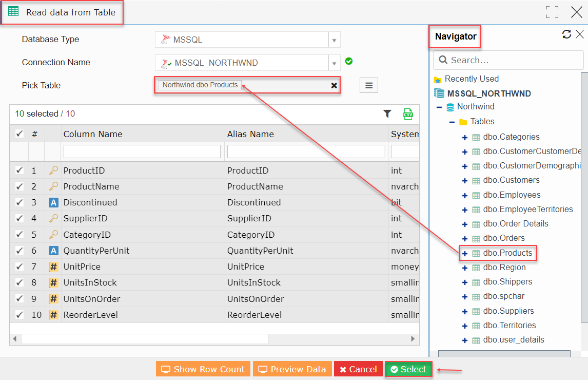Select dbo.EmployeeTerritories in the Navigator
The width and height of the screenshot is (588, 380).
pos(528,209)
